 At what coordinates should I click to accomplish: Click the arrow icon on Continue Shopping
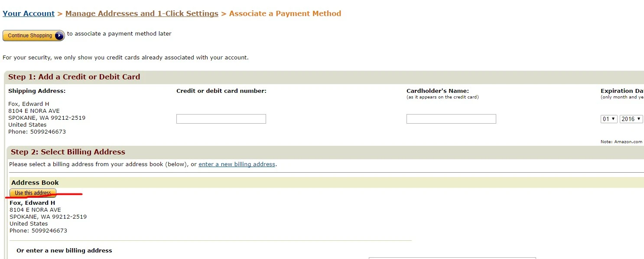click(x=59, y=36)
